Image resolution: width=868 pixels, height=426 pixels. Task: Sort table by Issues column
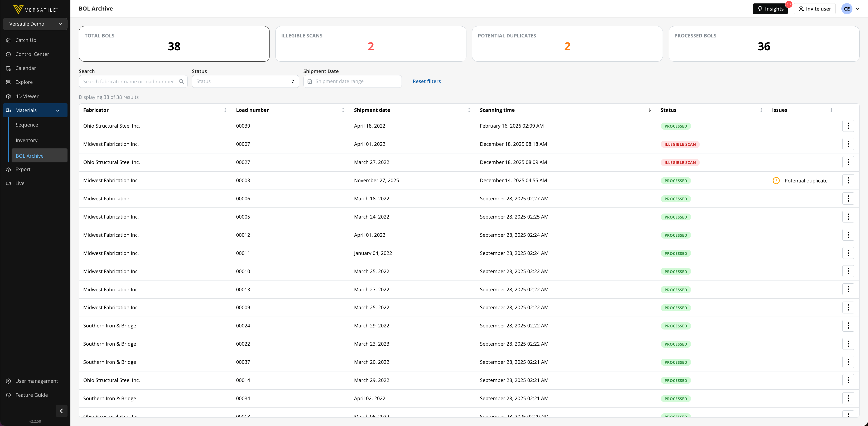[x=831, y=110]
